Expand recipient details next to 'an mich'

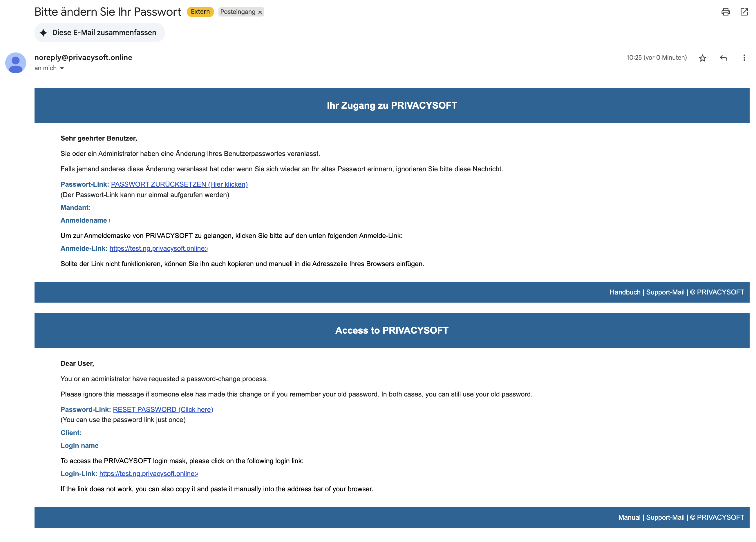[x=62, y=68]
